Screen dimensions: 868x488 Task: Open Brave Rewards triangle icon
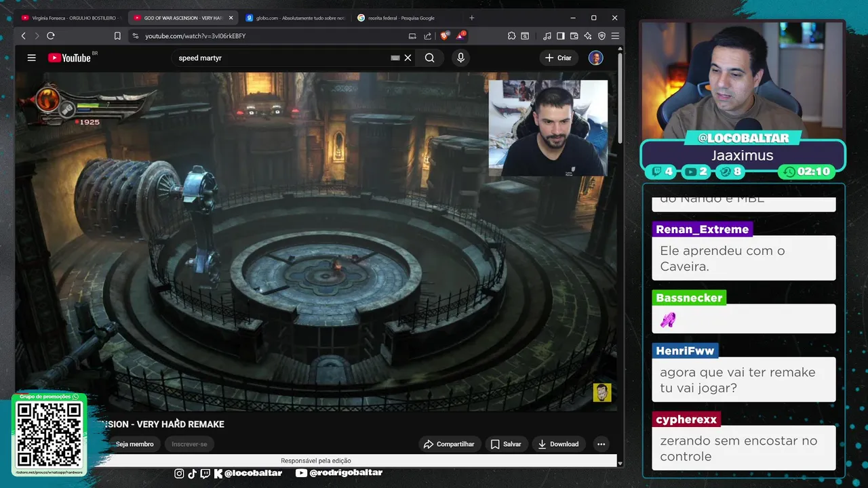coord(461,36)
